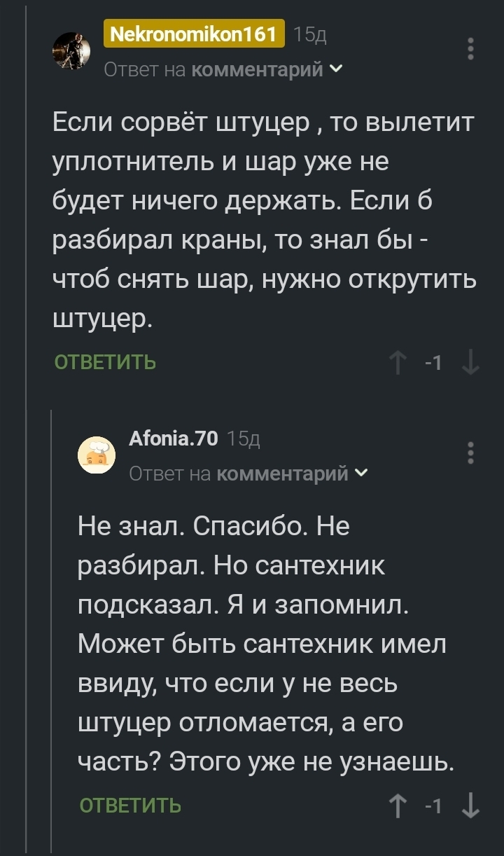
Task: Tap Afonia.70's chef-hat avatar
Action: point(97,455)
